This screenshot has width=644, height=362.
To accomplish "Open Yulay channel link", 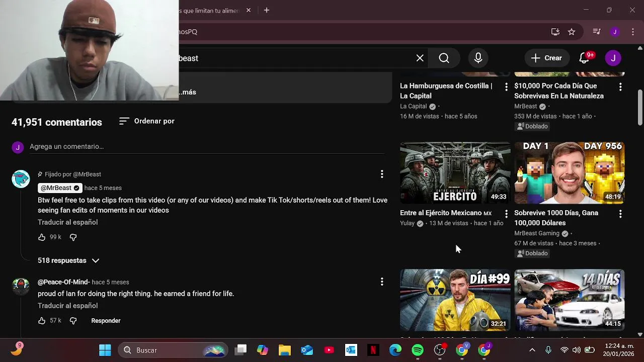I will point(407,223).
